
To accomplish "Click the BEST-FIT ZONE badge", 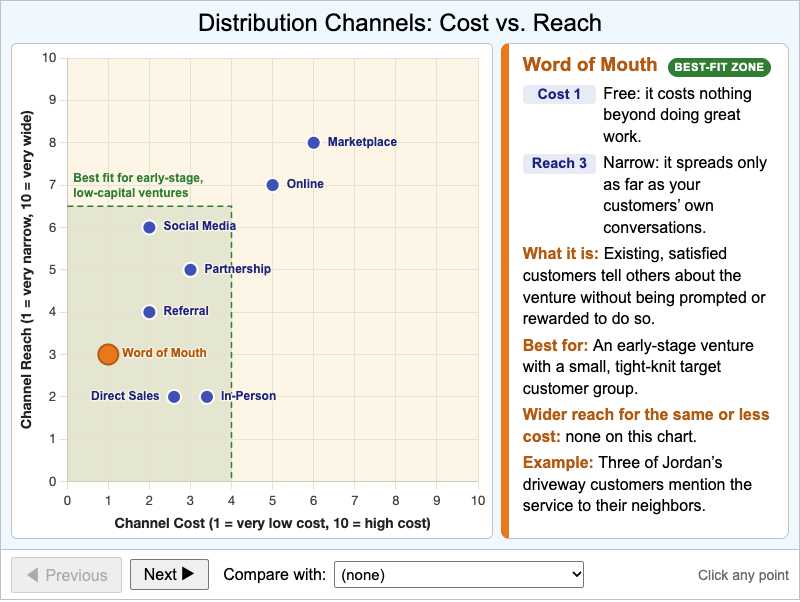I will (x=719, y=67).
